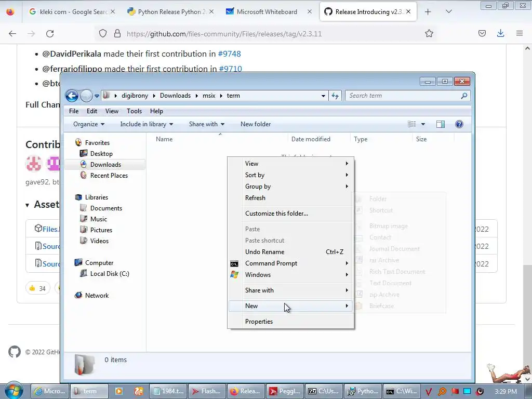Select Downloads in the navigation pane
Screen dimensions: 532x399
105,165
